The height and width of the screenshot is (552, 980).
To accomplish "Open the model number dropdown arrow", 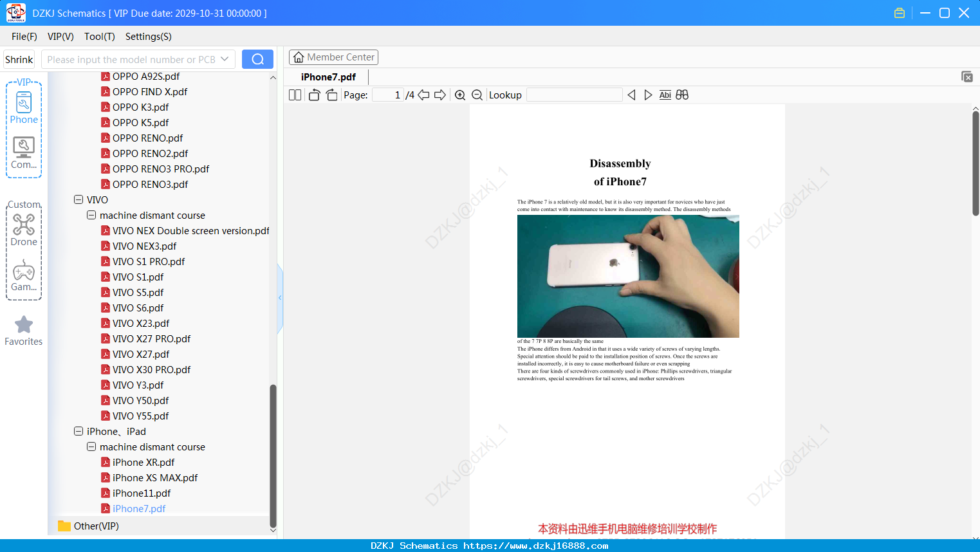I will (225, 59).
